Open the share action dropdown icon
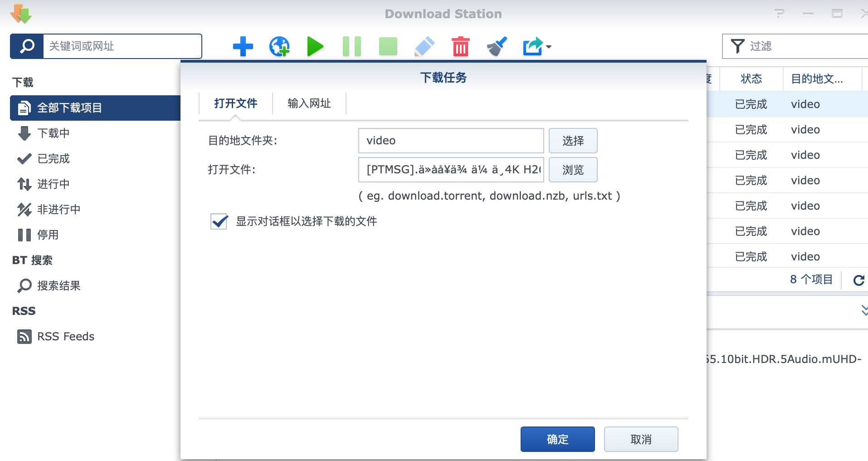The image size is (868, 461). 537,46
